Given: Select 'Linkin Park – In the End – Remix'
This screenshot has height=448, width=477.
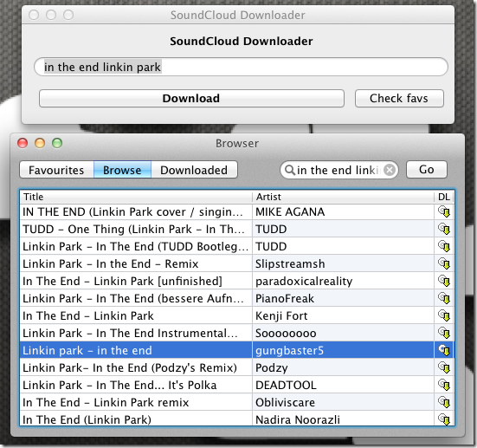Looking at the screenshot, I should (111, 263).
